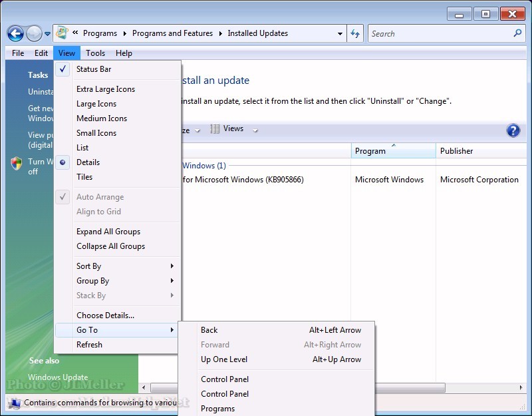Click the Windows security shield icon in Tasks
532x416 pixels.
click(x=17, y=164)
